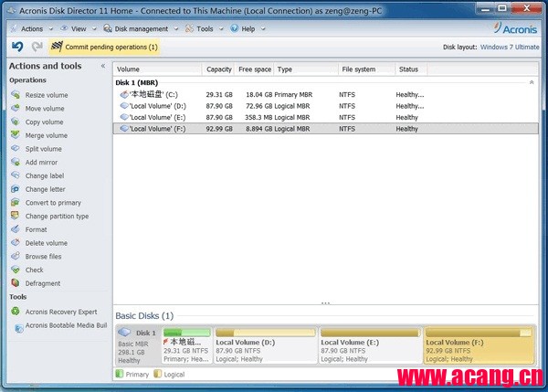This screenshot has height=392, width=548.
Task: Click the C: volume icon in the list
Action: click(123, 94)
